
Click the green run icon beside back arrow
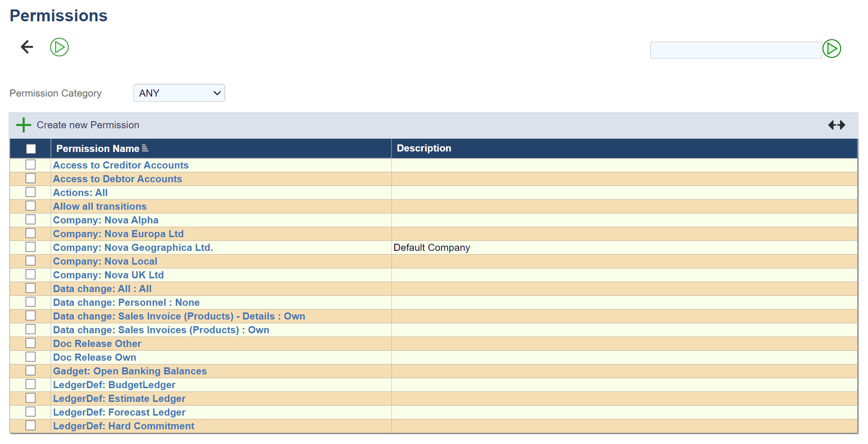pos(59,47)
